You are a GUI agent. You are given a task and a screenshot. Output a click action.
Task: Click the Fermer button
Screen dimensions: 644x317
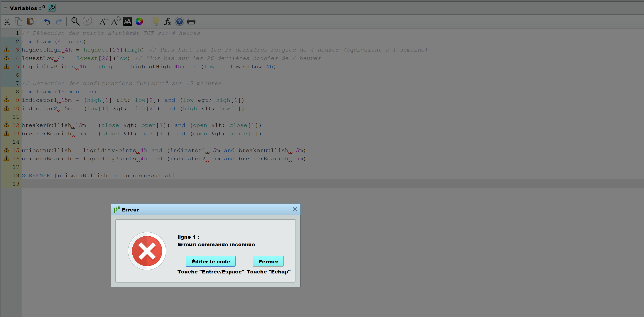268,261
